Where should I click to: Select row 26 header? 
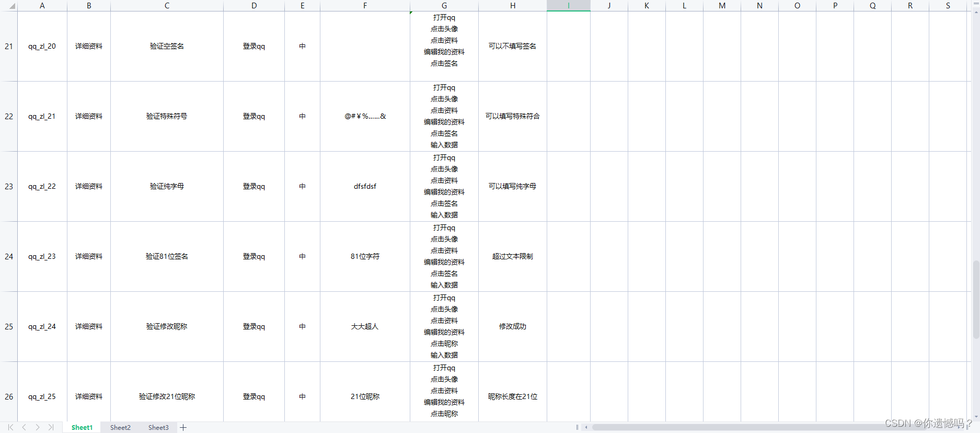tap(9, 392)
